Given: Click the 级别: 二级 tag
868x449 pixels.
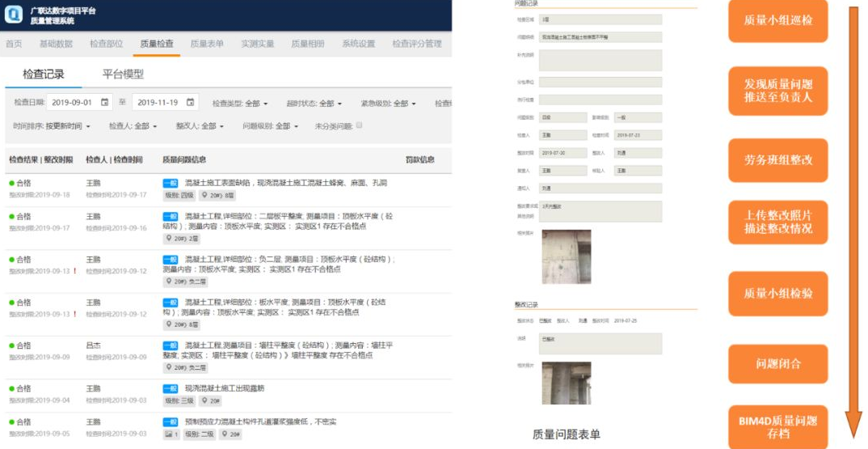Looking at the screenshot, I should click(200, 434).
